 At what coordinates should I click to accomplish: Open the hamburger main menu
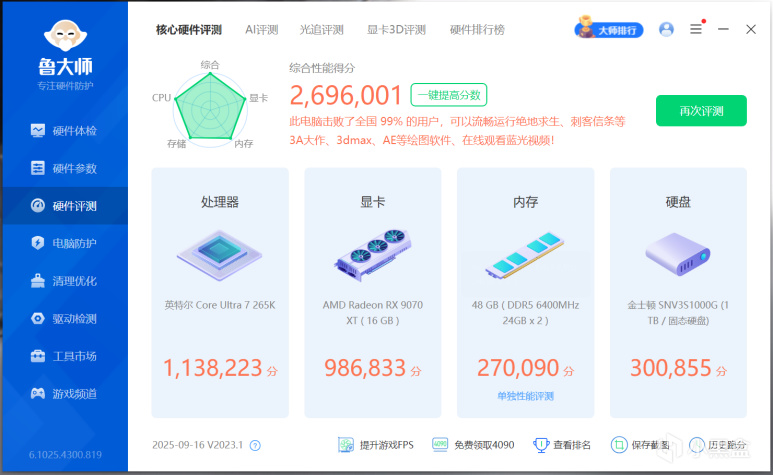click(x=696, y=29)
